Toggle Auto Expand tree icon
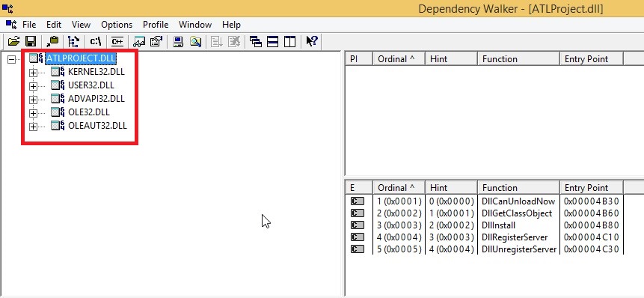Screen dimensions: 644x298 pyautogui.click(x=74, y=41)
